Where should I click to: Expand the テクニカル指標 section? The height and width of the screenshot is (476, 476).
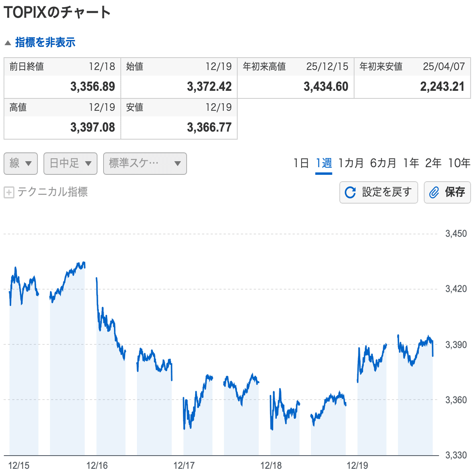(x=52, y=192)
